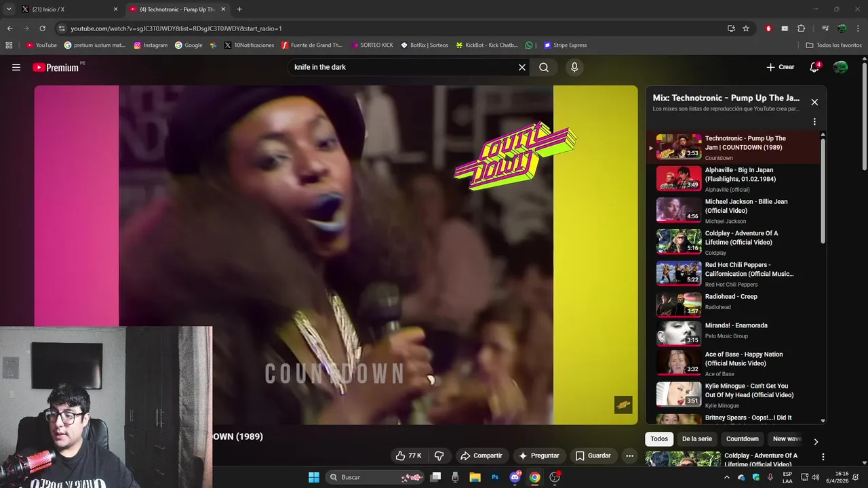868x488 pixels.
Task: Open File Explorer from the taskbar
Action: point(475,477)
